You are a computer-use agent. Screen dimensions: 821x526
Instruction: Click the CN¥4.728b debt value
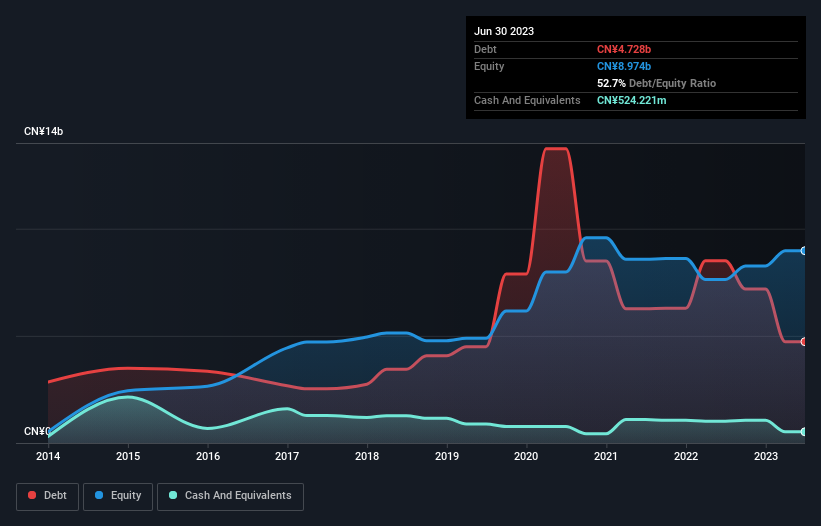pos(624,49)
